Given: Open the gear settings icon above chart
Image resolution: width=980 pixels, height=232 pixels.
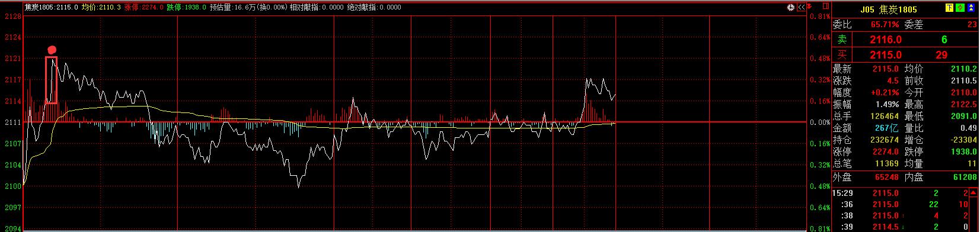Looking at the screenshot, I should tap(791, 7).
